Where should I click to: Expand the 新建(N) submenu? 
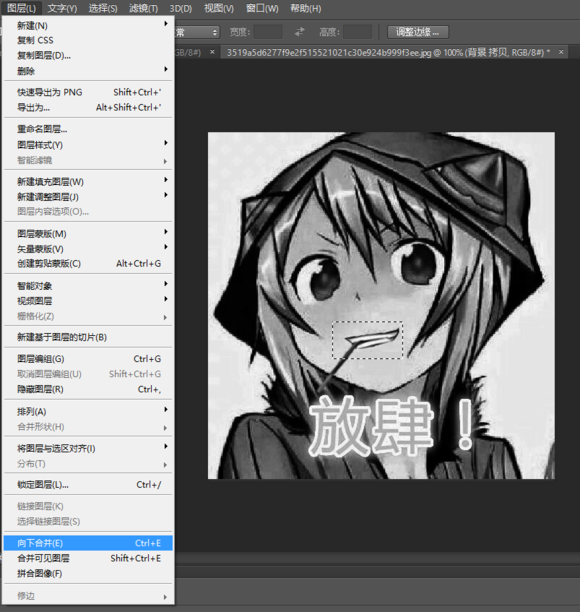(88, 25)
